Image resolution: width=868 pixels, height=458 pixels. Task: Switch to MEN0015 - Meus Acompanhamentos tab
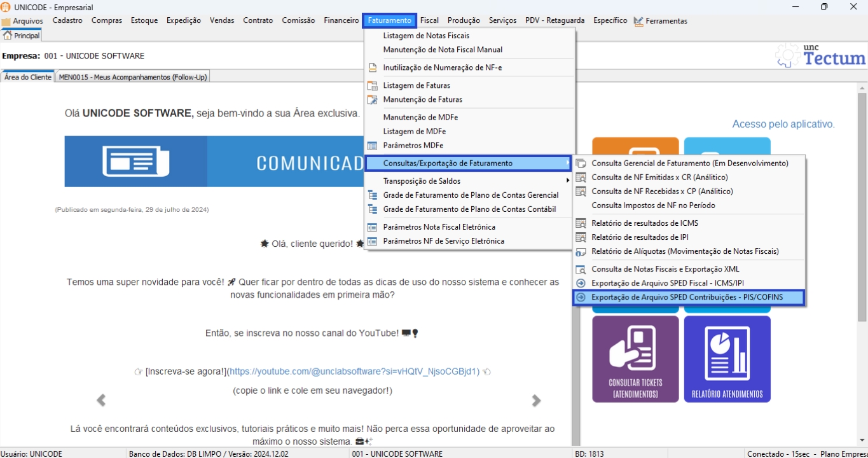133,77
